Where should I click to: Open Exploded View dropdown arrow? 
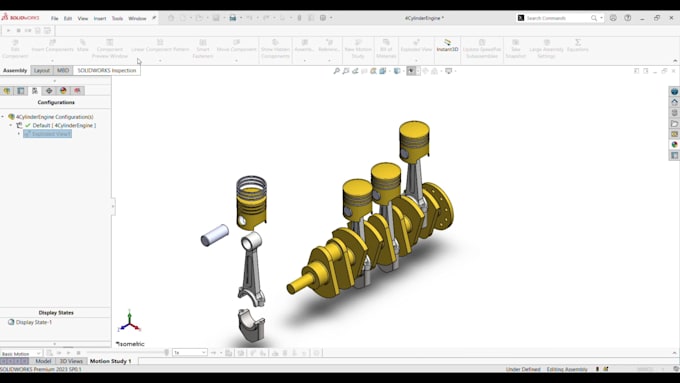tap(416, 61)
